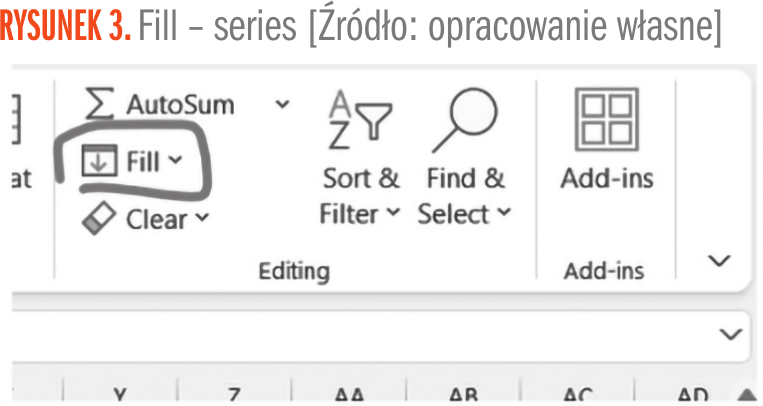Click the scroll up arrow
The image size is (763, 406).
tap(747, 395)
